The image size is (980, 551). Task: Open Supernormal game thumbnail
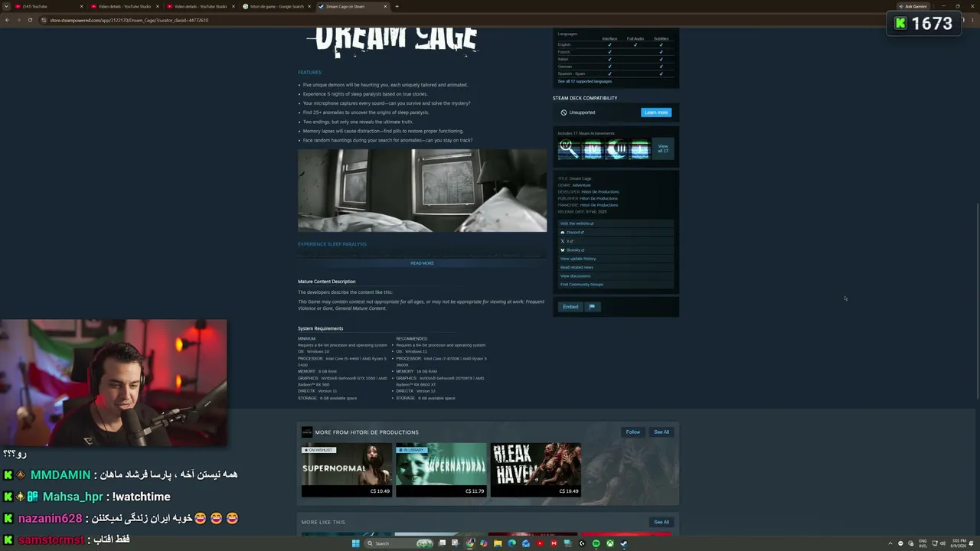pos(347,470)
